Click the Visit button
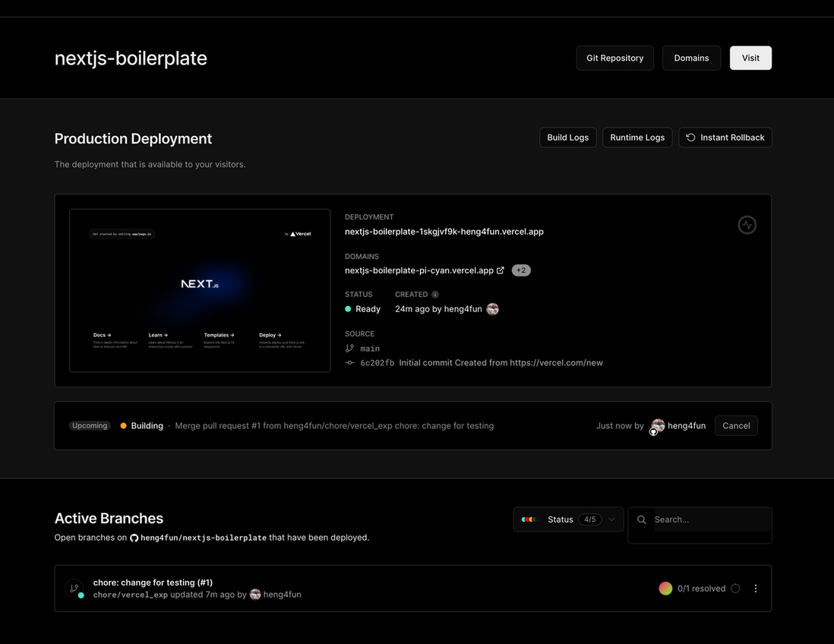 click(x=750, y=58)
